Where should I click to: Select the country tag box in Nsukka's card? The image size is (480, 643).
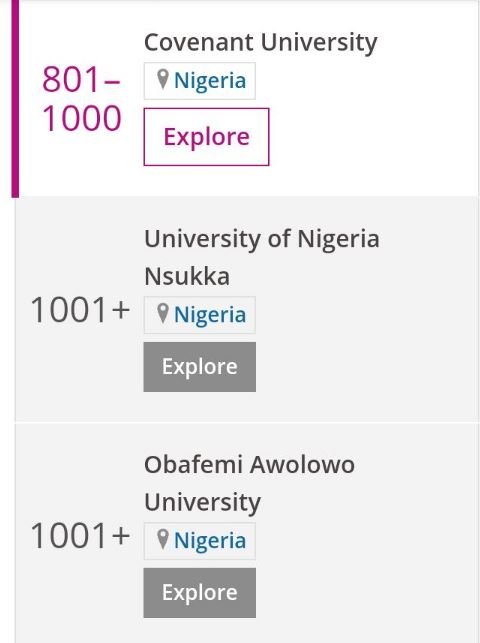coord(200,315)
